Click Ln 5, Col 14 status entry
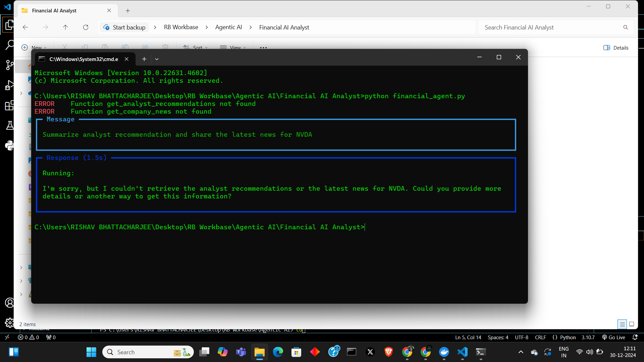644x362 pixels. pyautogui.click(x=468, y=338)
